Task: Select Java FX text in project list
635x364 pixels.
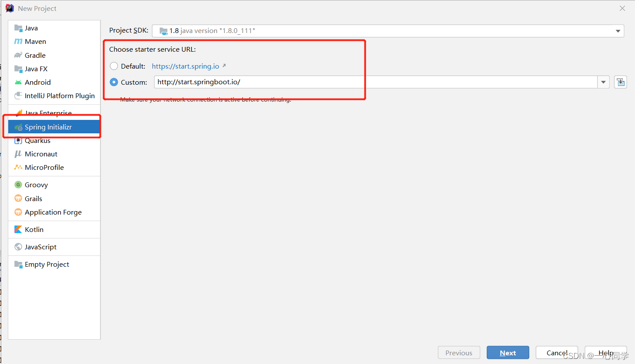Action: tap(36, 69)
